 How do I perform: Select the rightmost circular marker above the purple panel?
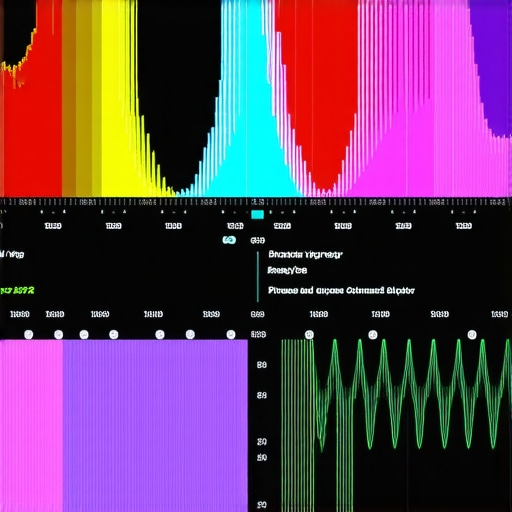pos(231,334)
